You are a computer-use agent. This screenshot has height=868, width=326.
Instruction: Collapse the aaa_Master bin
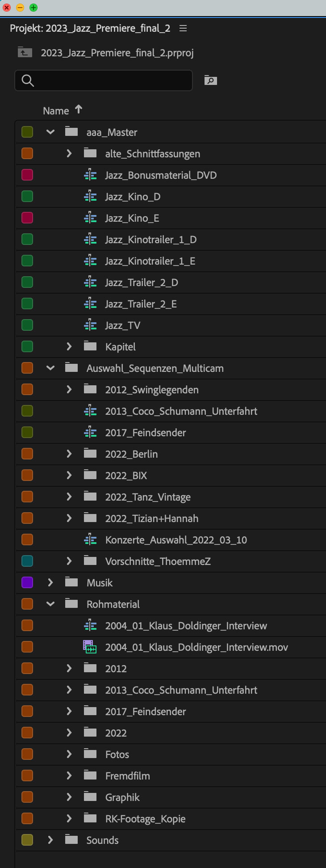tap(50, 132)
